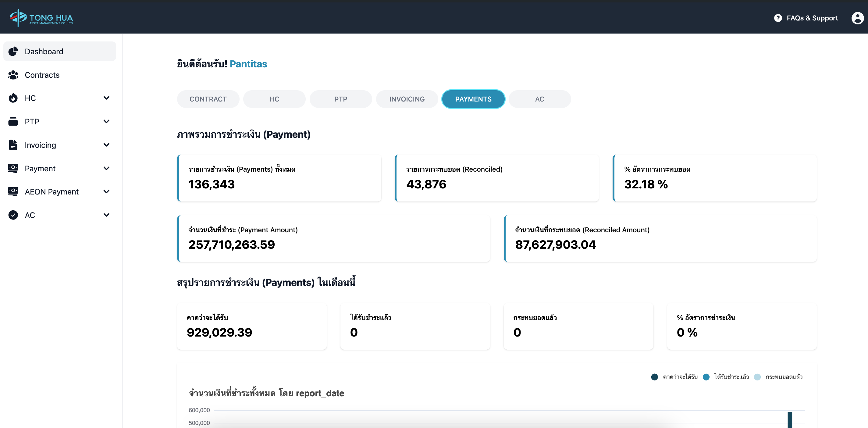
Task: Click the HC flame icon
Action: [13, 98]
